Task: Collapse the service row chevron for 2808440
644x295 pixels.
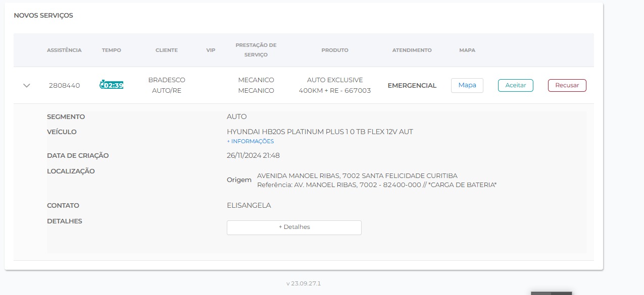Action: pos(27,85)
